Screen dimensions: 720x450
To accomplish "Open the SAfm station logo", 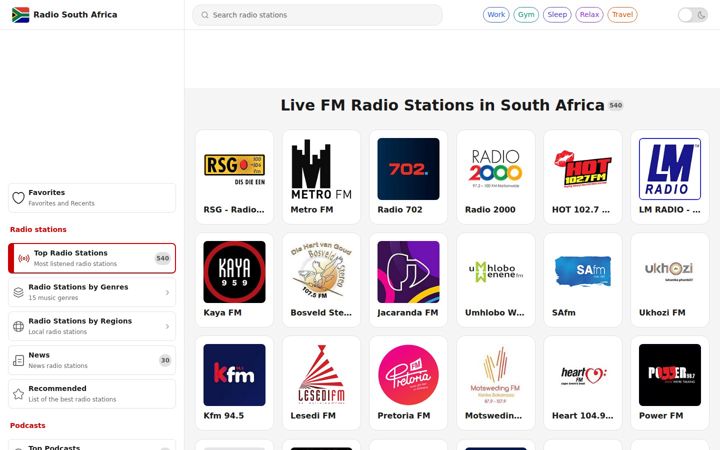I will pos(583,272).
